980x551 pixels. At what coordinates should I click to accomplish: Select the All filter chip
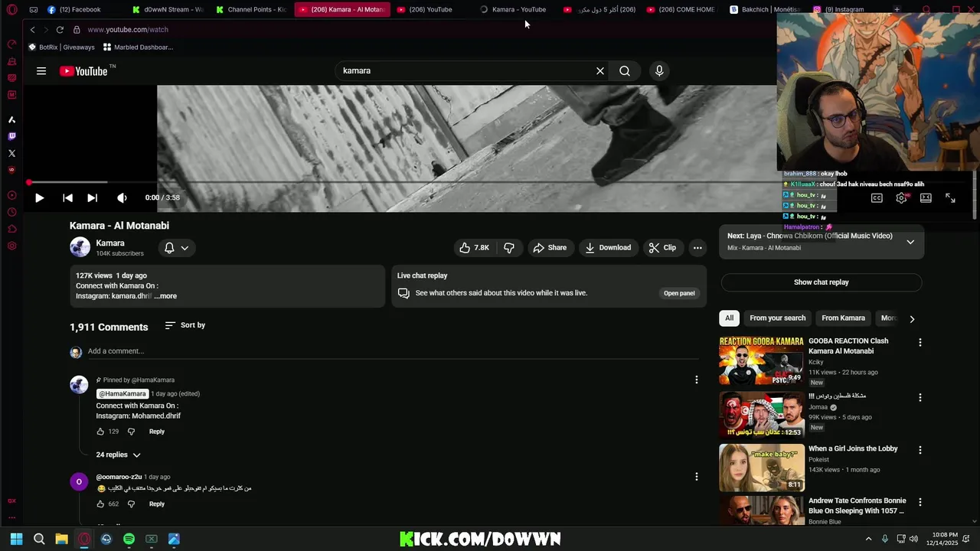click(x=729, y=318)
